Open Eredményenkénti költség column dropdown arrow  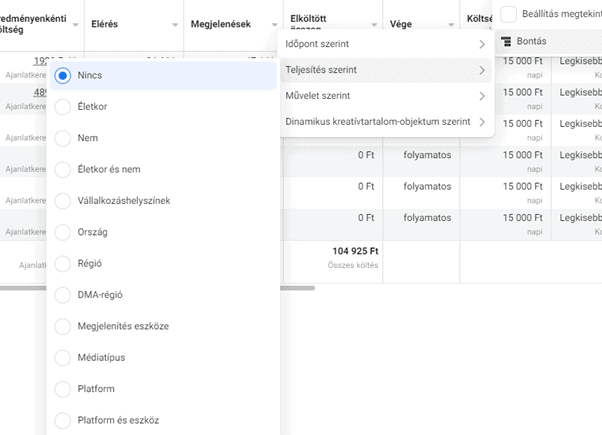tap(76, 25)
